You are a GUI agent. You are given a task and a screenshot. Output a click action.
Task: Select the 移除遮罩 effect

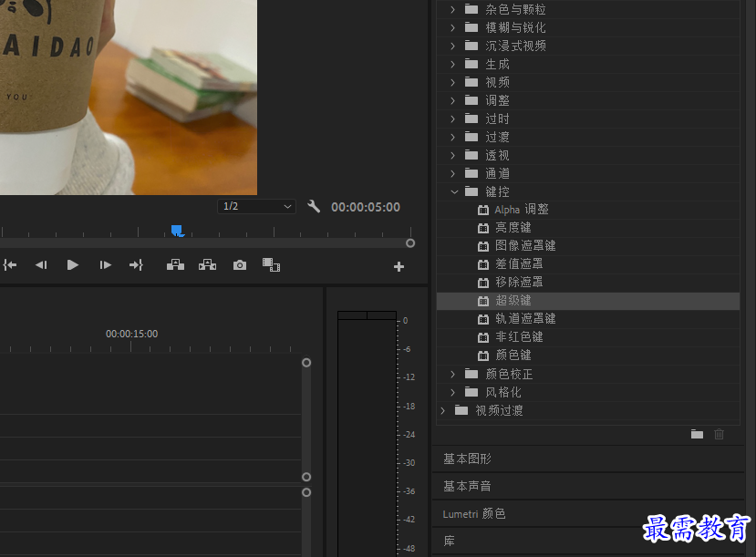[588, 283]
